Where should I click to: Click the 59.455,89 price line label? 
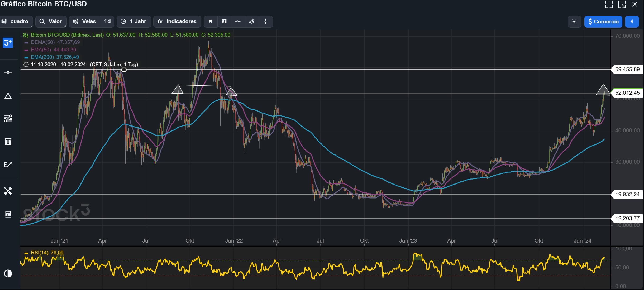[x=627, y=69]
